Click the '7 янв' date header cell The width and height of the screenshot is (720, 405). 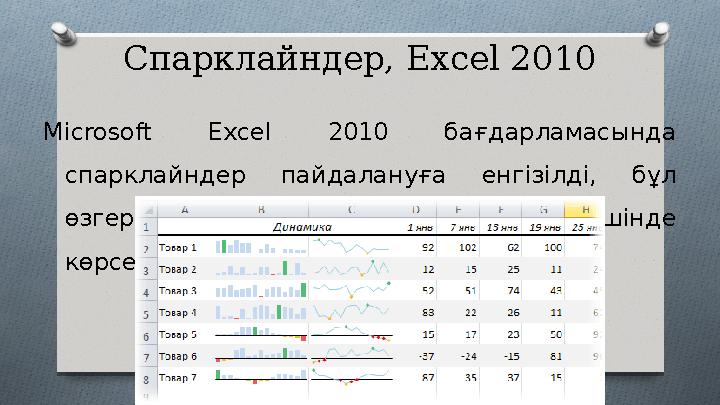tap(462, 227)
